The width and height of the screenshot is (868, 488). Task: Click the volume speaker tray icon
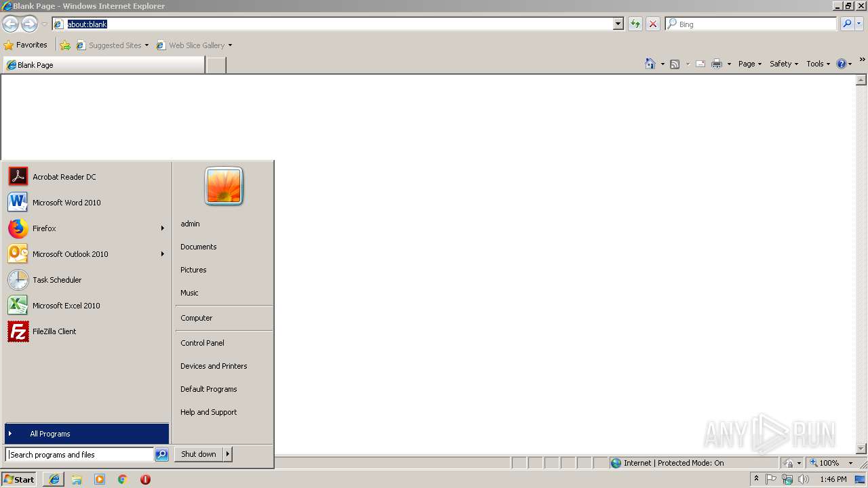pos(804,479)
